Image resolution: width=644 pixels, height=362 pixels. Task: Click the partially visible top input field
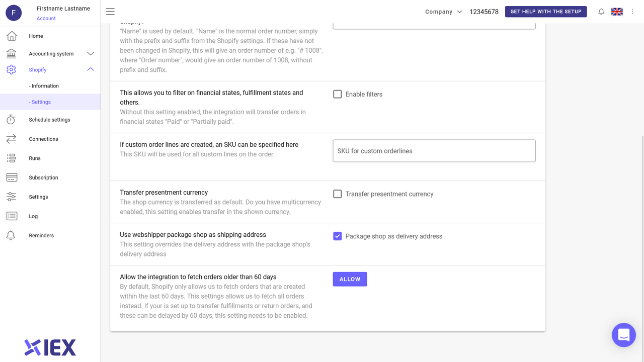(434, 25)
